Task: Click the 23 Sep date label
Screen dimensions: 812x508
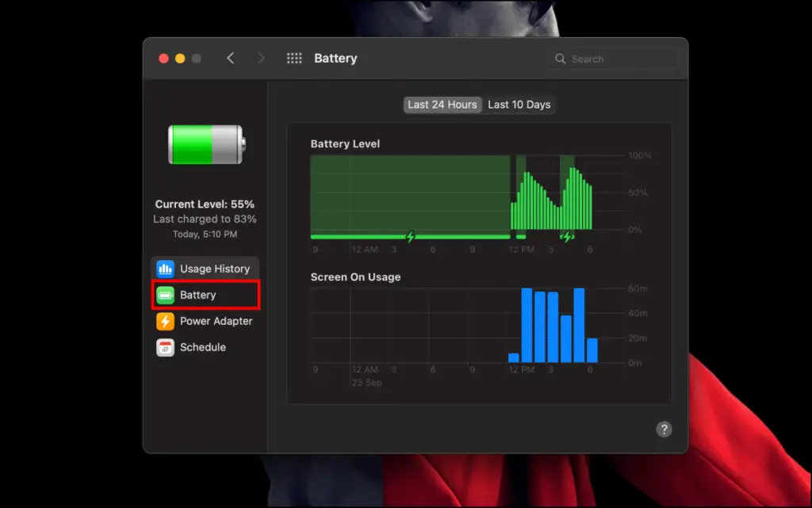Action: (x=366, y=383)
